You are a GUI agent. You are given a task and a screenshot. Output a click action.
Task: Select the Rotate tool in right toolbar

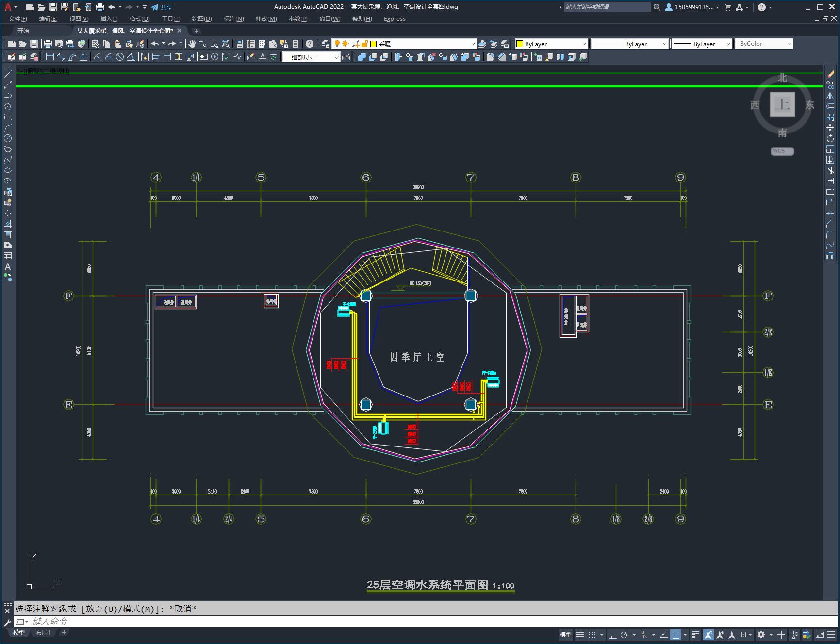830,138
